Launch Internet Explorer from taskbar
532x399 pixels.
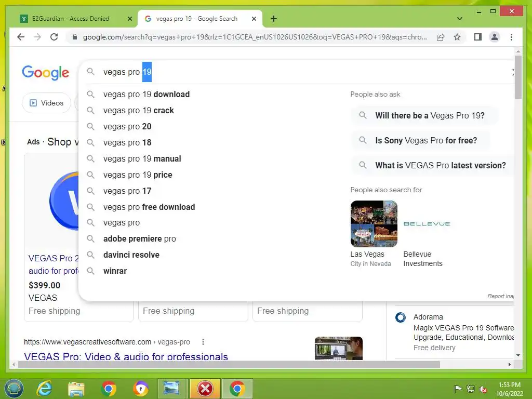[45, 389]
